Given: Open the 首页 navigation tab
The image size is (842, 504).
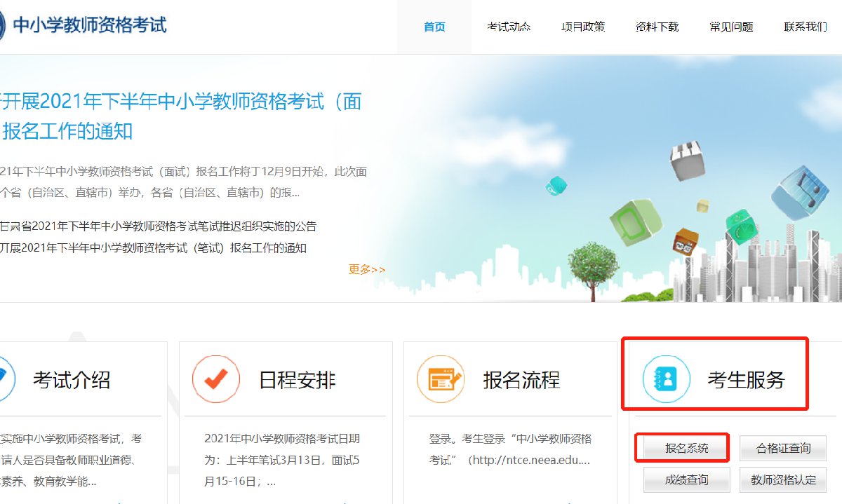Looking at the screenshot, I should pyautogui.click(x=434, y=27).
